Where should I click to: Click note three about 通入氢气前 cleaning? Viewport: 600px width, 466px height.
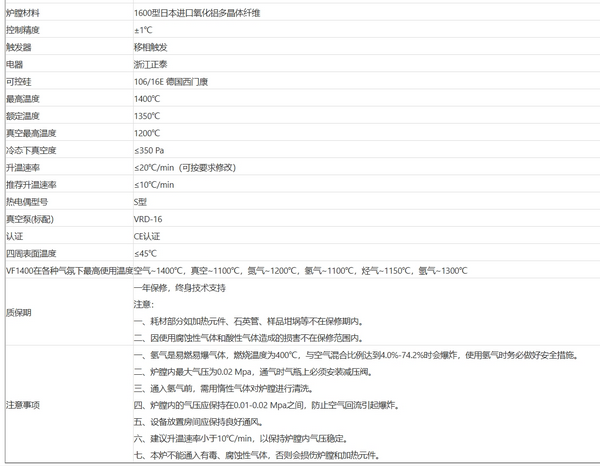pos(223,389)
